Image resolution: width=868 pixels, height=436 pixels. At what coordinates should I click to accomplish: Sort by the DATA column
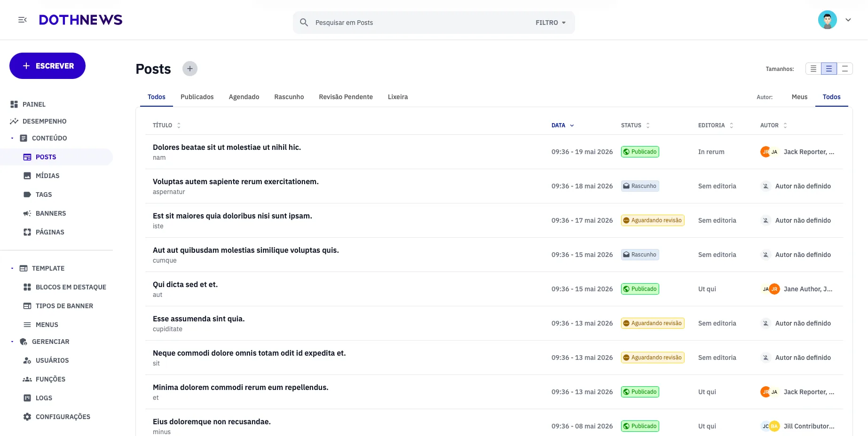(x=563, y=125)
